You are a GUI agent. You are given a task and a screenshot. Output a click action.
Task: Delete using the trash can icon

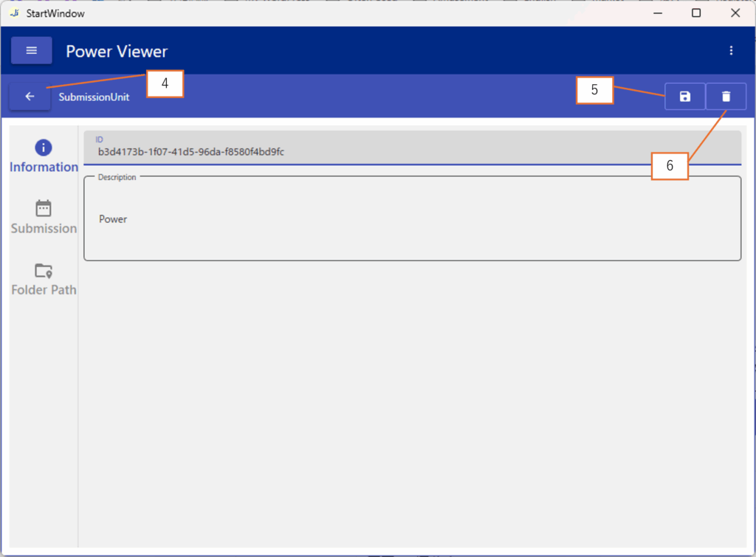click(x=726, y=97)
